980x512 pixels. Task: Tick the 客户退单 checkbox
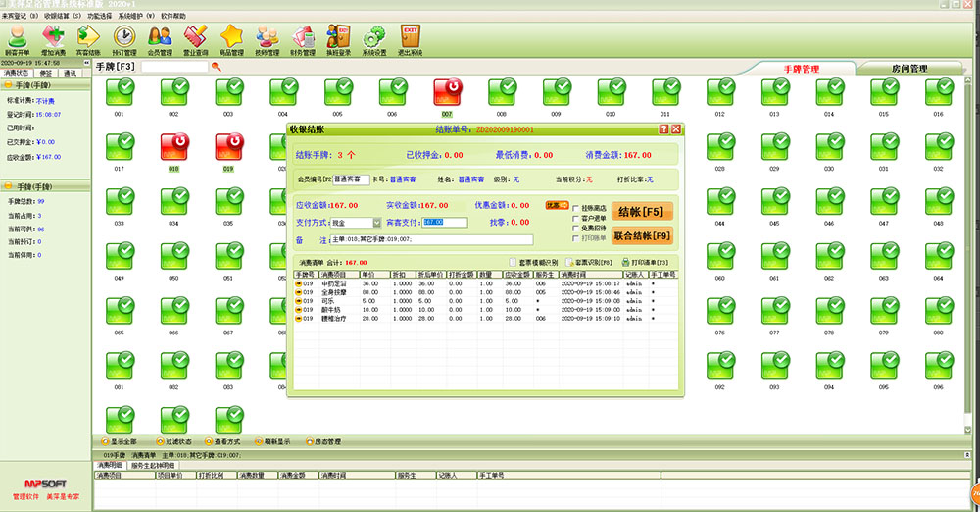coord(576,218)
